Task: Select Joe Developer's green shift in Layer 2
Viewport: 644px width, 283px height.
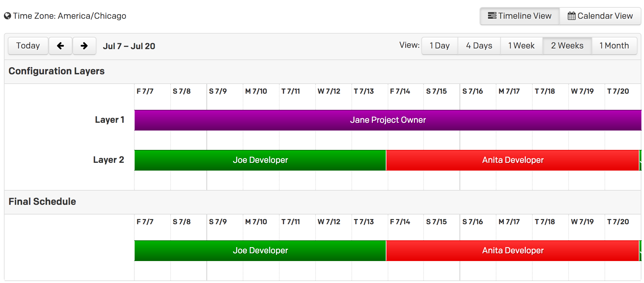Action: tap(260, 160)
